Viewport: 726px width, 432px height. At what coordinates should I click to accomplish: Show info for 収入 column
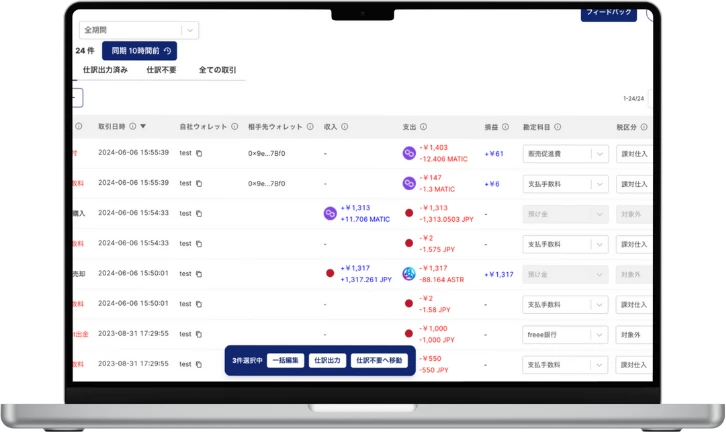point(344,126)
